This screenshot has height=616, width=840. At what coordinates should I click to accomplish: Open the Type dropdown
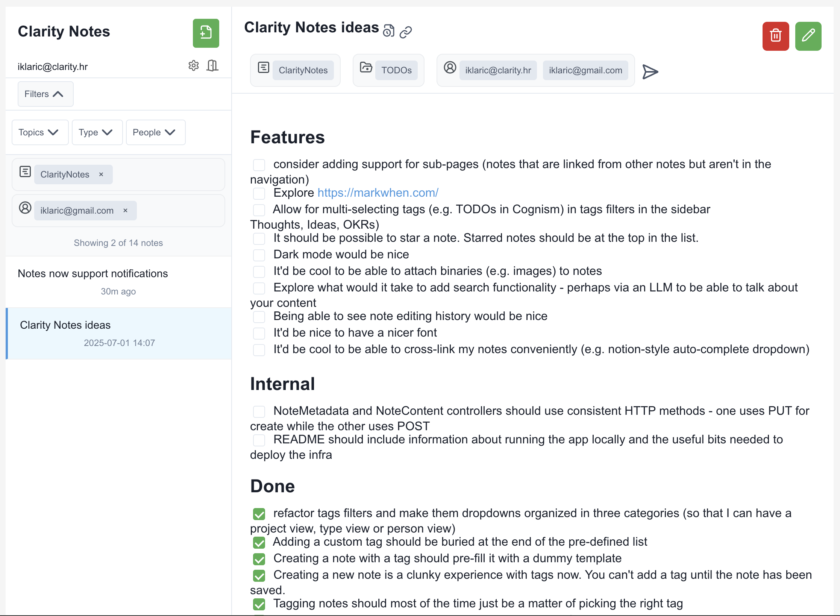coord(97,132)
